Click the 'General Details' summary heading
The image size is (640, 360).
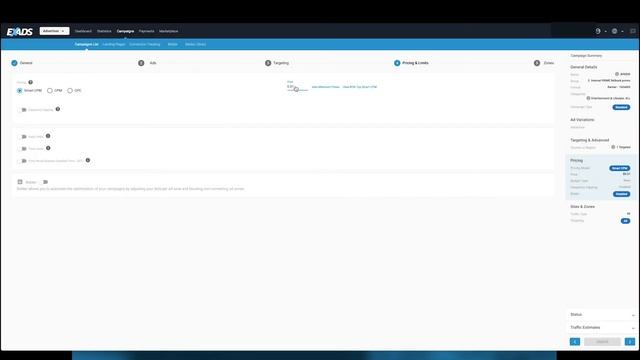click(584, 67)
